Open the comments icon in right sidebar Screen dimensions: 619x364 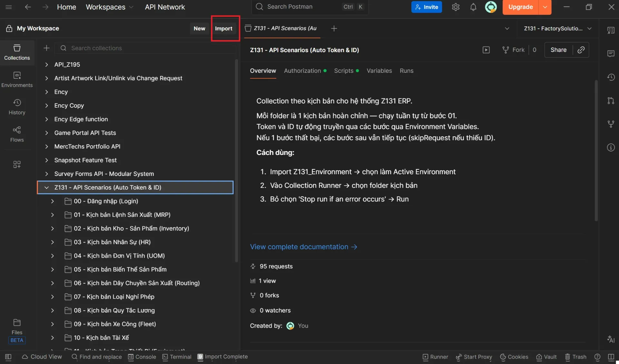pyautogui.click(x=611, y=53)
